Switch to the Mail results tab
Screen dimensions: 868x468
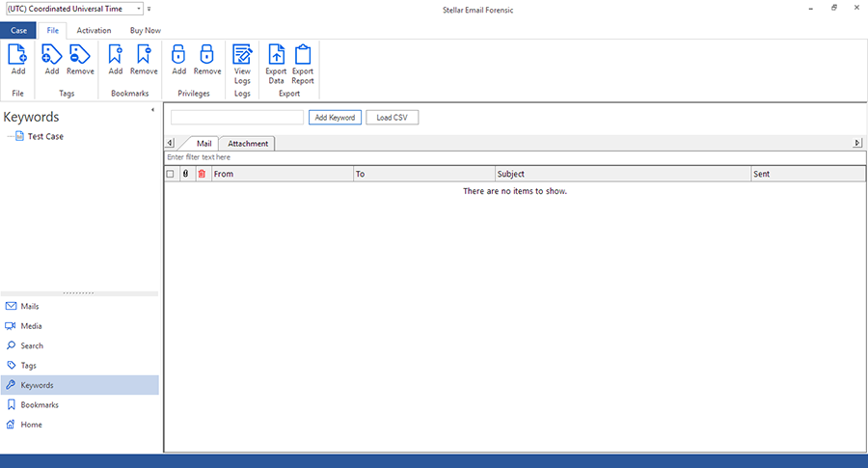[x=203, y=144]
